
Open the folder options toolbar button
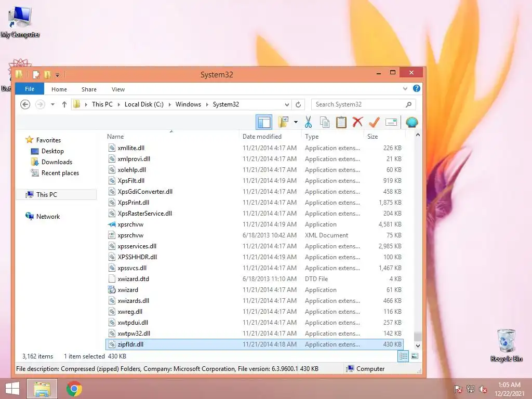point(283,122)
